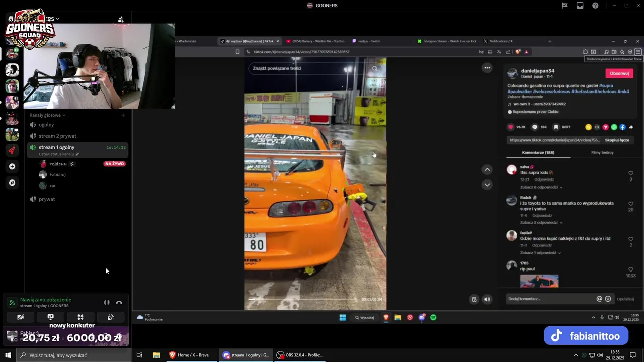Image resolution: width=644 pixels, height=362 pixels.
Task: Open the red rocket server icon
Action: [x=12, y=150]
